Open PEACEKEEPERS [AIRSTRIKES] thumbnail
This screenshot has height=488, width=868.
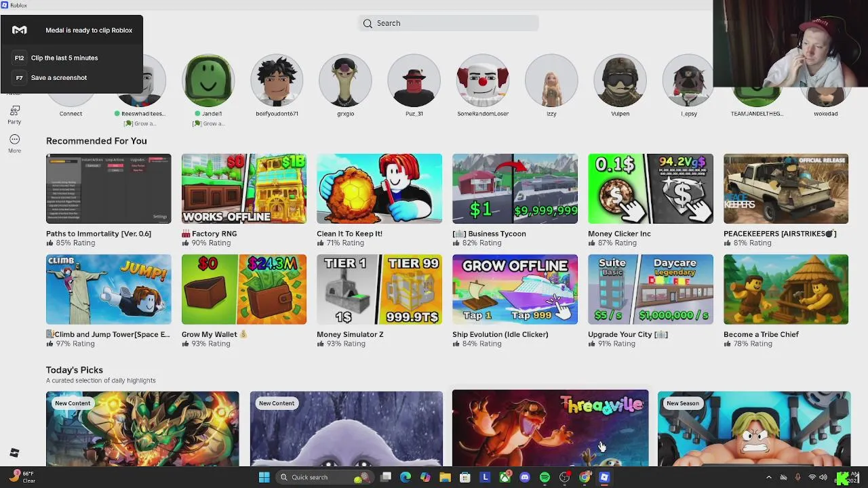click(786, 188)
